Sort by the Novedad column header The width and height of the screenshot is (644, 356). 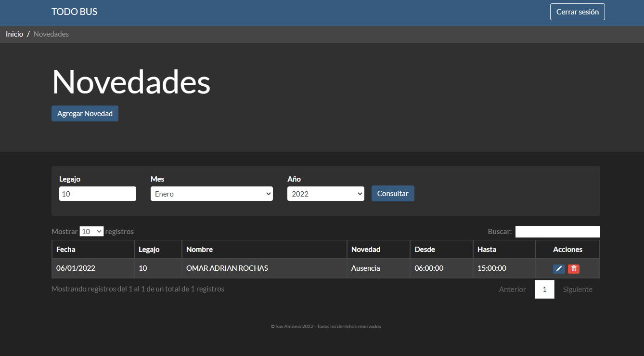click(x=378, y=250)
